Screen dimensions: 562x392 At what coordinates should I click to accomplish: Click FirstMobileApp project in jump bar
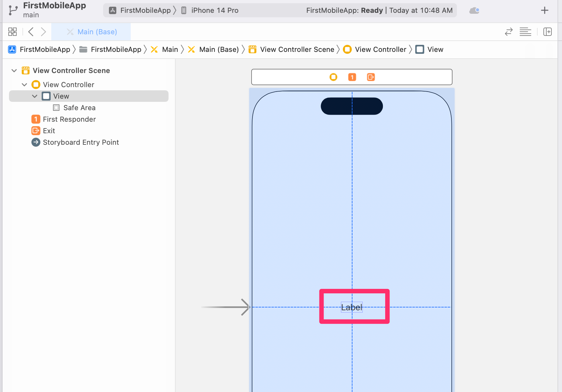point(39,49)
